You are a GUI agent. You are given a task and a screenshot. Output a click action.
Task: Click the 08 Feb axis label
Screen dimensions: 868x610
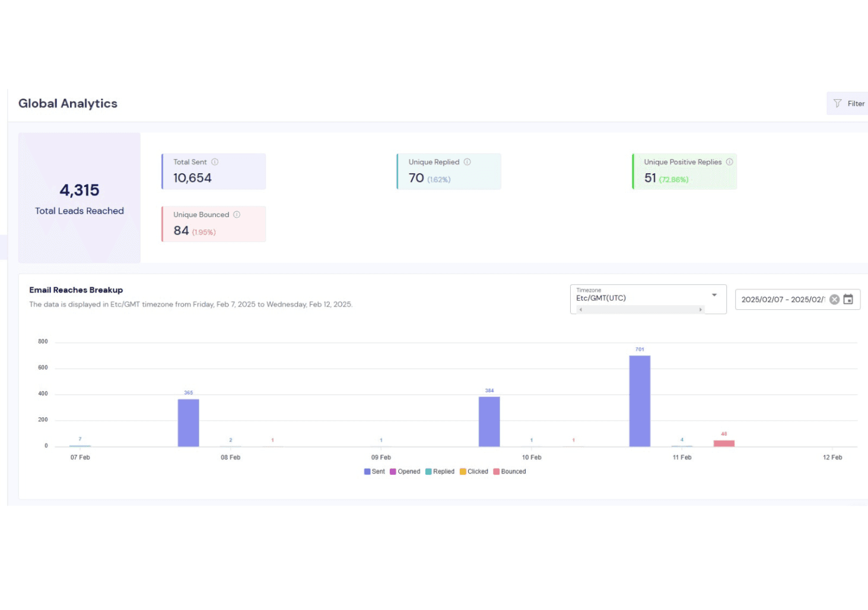pos(231,457)
